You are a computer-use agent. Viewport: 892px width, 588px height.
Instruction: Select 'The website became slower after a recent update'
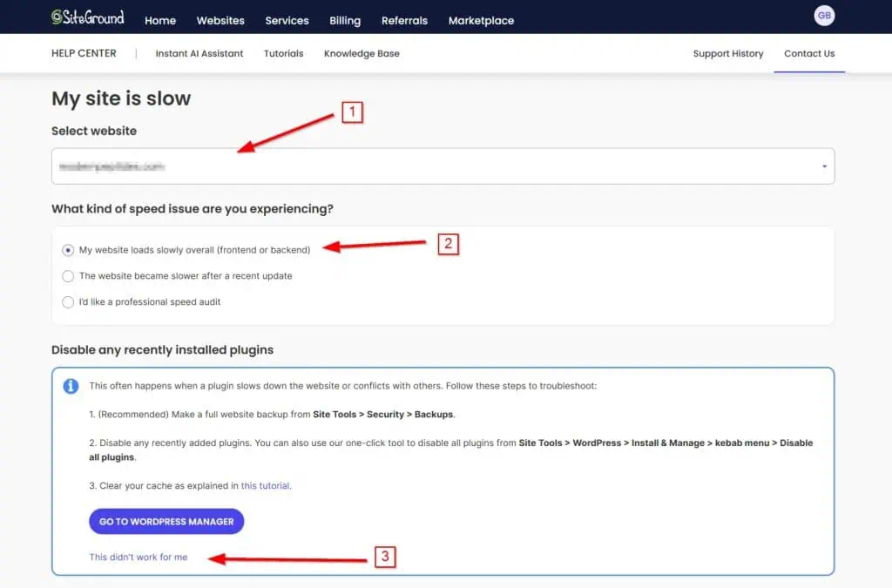click(68, 276)
